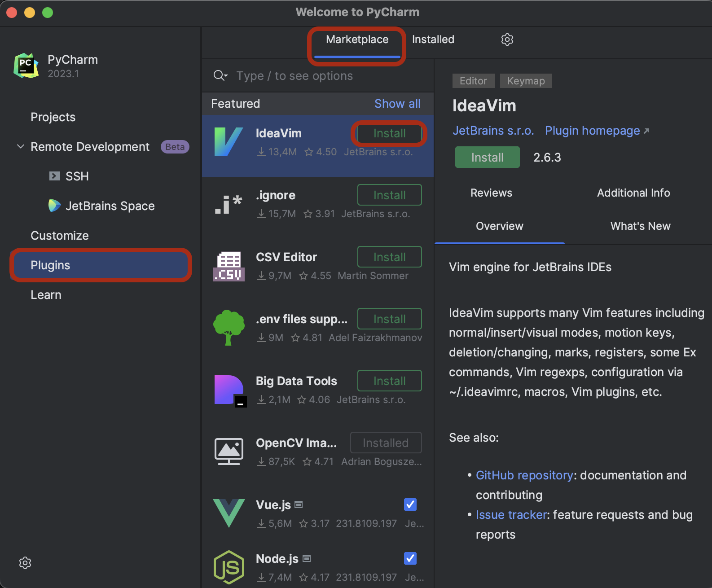Click the CSV Editor plugin logo
712x588 pixels.
[229, 266]
